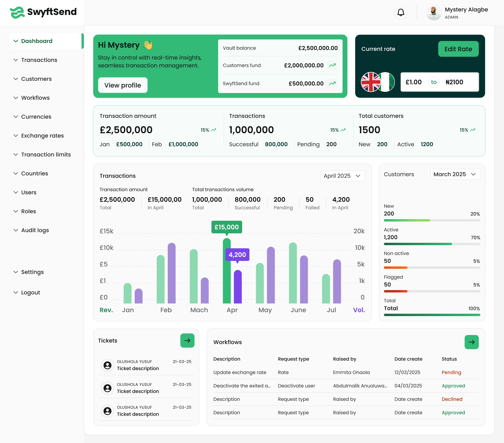Image resolution: width=504 pixels, height=443 pixels.
Task: Expand the Currencies sidebar chevron
Action: point(16,117)
